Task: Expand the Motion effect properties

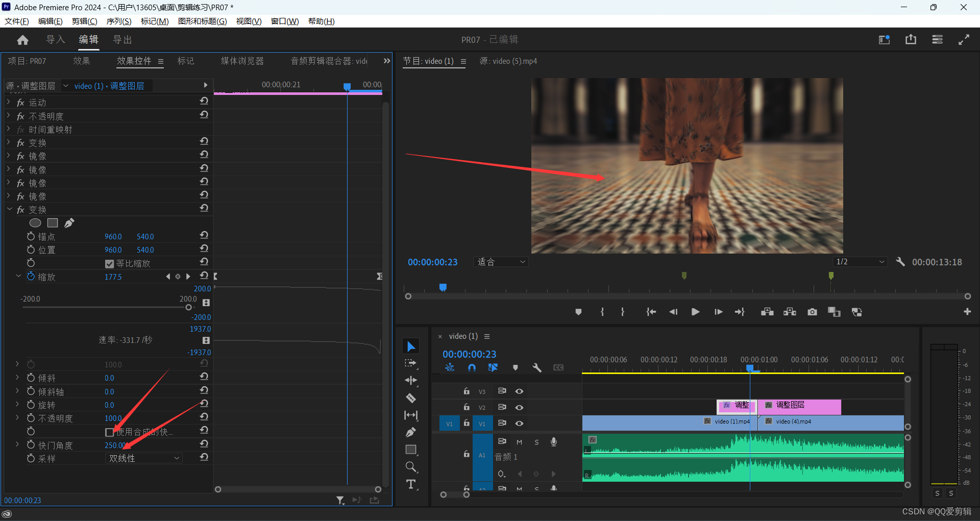Action: tap(9, 103)
